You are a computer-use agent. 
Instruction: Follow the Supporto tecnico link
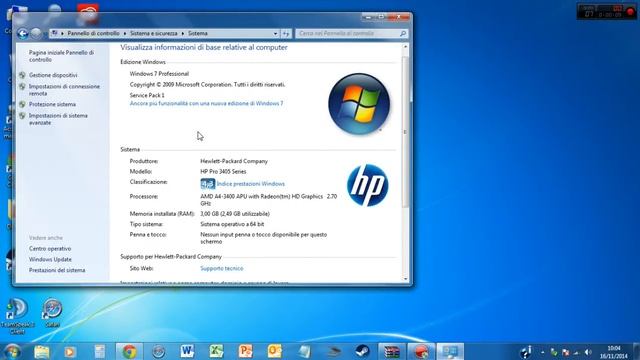[222, 268]
